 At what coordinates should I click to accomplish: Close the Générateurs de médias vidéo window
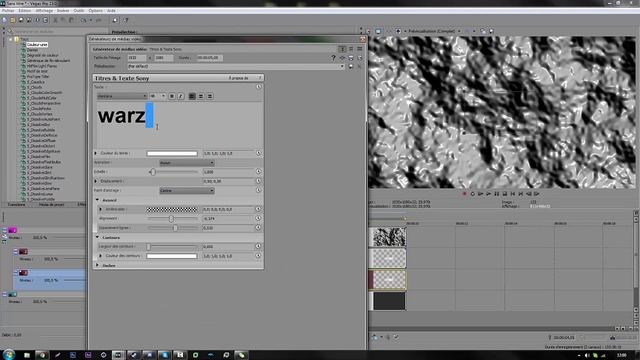tap(362, 39)
